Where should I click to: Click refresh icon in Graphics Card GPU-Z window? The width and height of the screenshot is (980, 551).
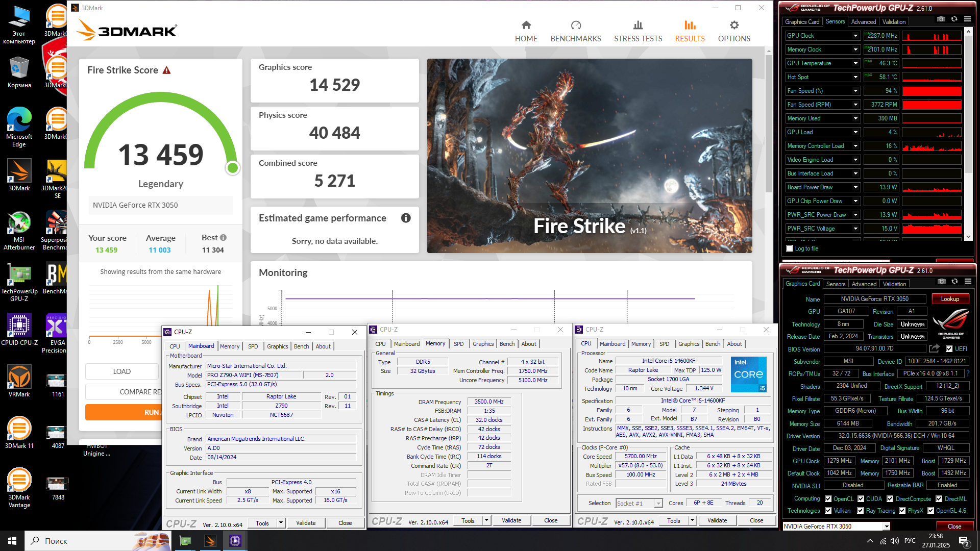point(954,282)
